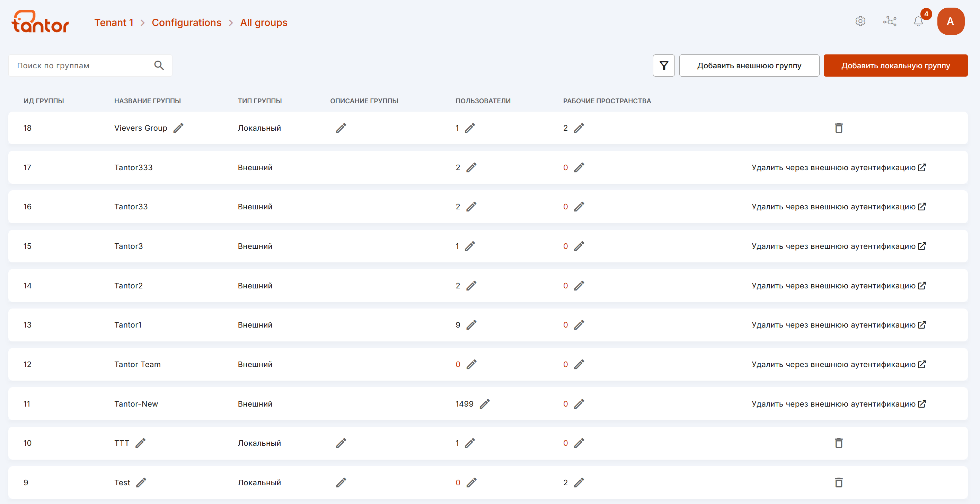The width and height of the screenshot is (980, 504).
Task: Click the search magnifier icon
Action: coord(159,66)
